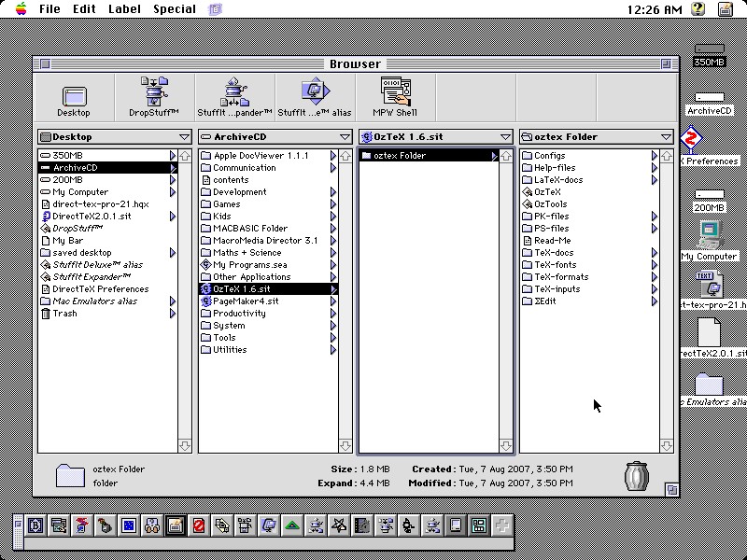Image resolution: width=747 pixels, height=560 pixels.
Task: Click down scroll arrow of ArchiveCD column
Action: click(x=345, y=446)
